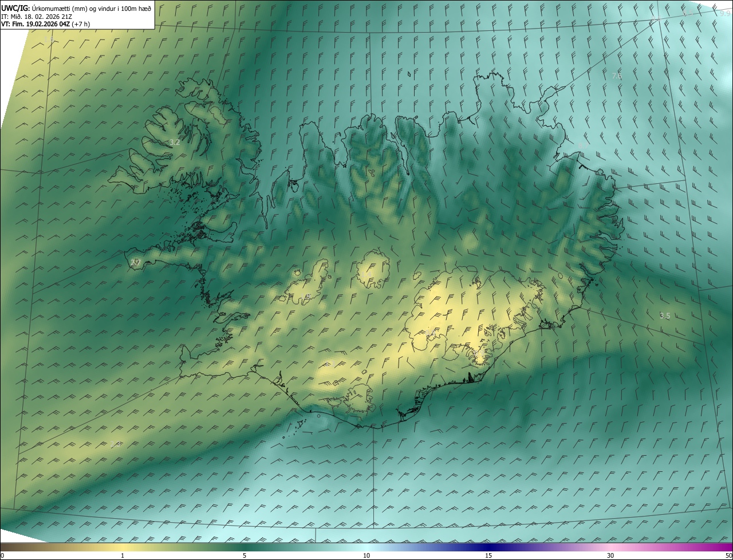Click the "1" label on the color scale
The height and width of the screenshot is (560, 733).
point(123,555)
